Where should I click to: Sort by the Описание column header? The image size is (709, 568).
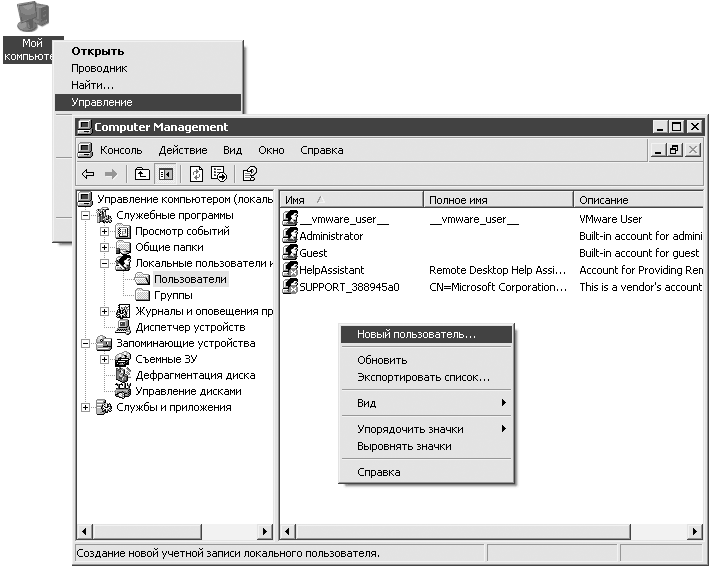(x=638, y=200)
